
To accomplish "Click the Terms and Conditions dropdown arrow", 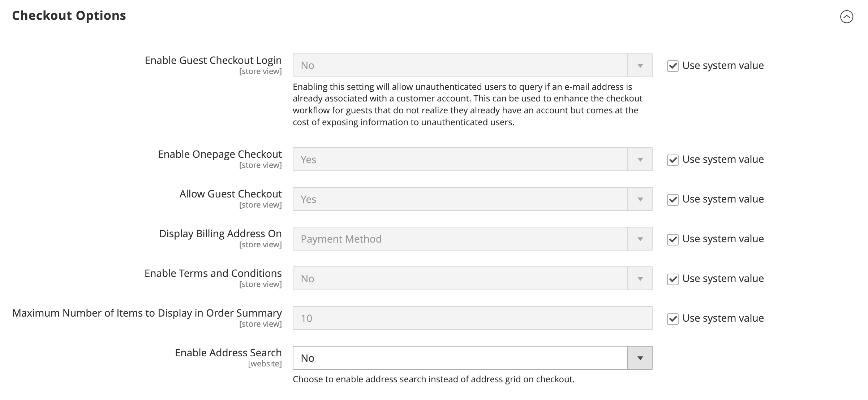I will (640, 278).
